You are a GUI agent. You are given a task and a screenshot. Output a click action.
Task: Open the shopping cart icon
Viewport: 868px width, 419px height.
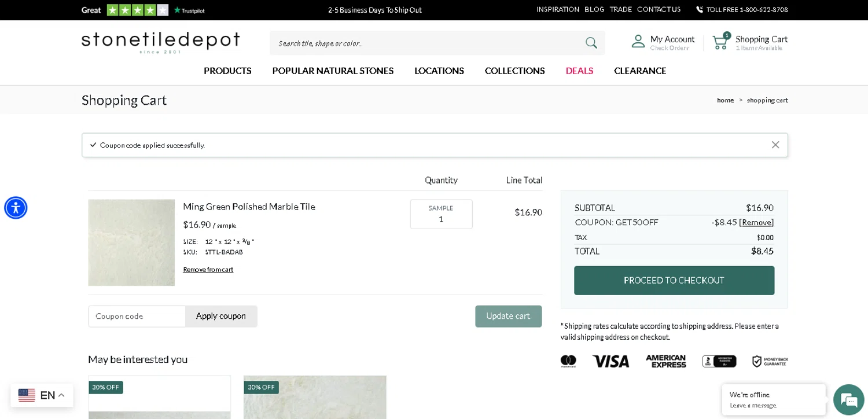pos(720,42)
